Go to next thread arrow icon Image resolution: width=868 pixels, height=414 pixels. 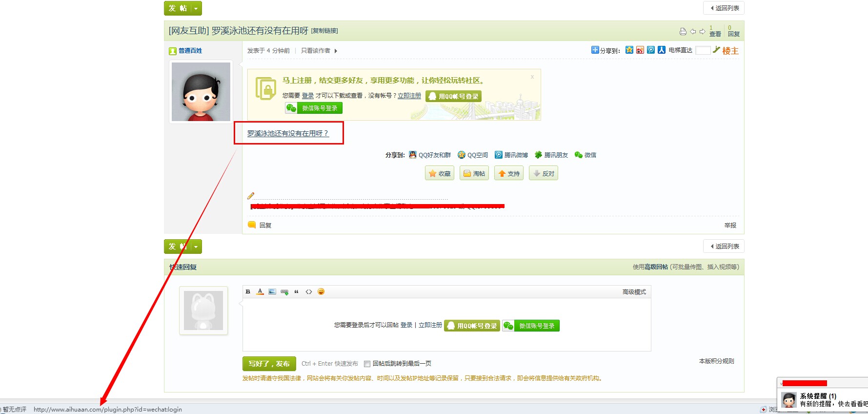[703, 32]
